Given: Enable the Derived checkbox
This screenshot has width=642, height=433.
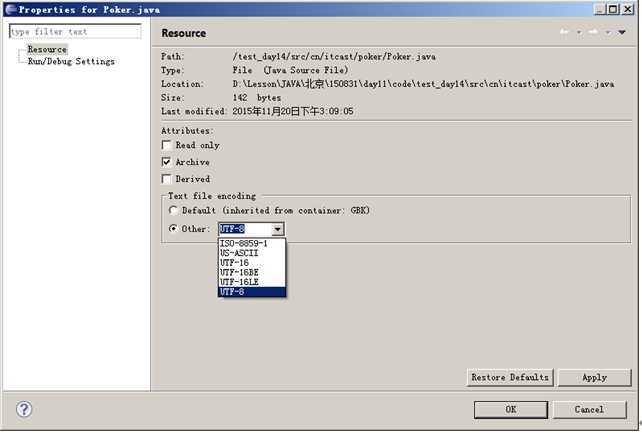Looking at the screenshot, I should (x=167, y=179).
